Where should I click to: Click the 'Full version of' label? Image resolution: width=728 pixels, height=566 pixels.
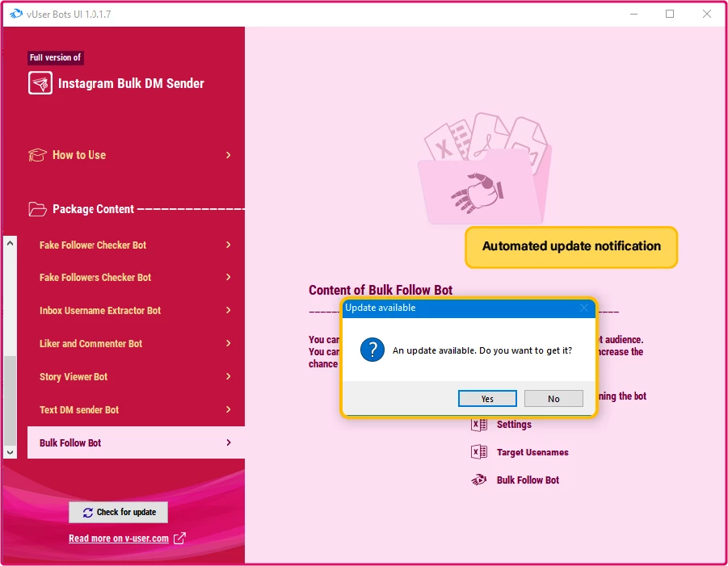(55, 57)
